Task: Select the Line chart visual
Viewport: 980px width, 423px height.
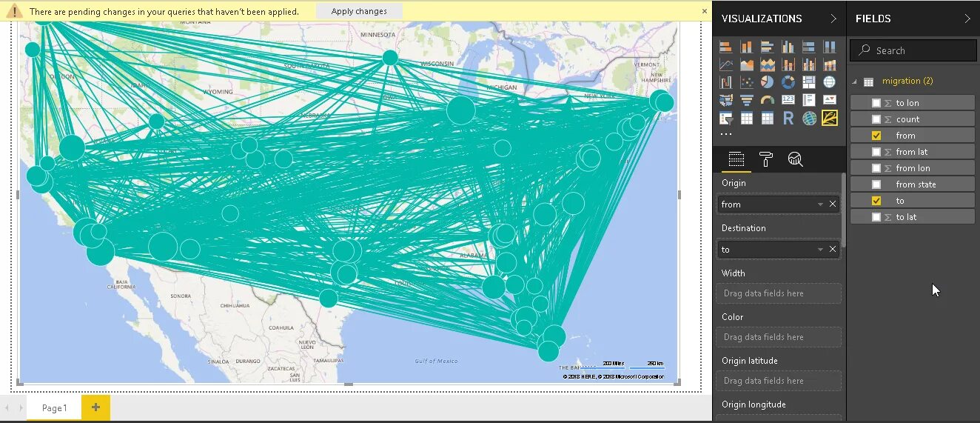Action: click(x=725, y=64)
